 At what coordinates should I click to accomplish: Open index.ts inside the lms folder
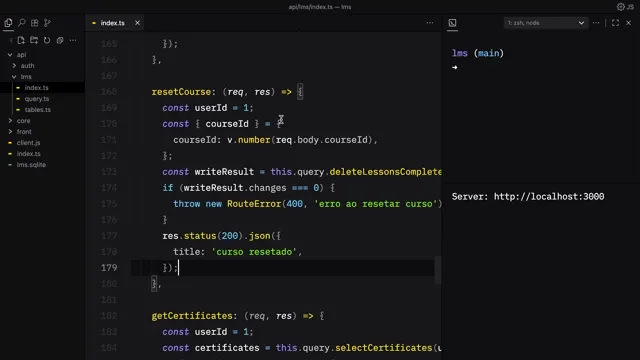pyautogui.click(x=36, y=87)
